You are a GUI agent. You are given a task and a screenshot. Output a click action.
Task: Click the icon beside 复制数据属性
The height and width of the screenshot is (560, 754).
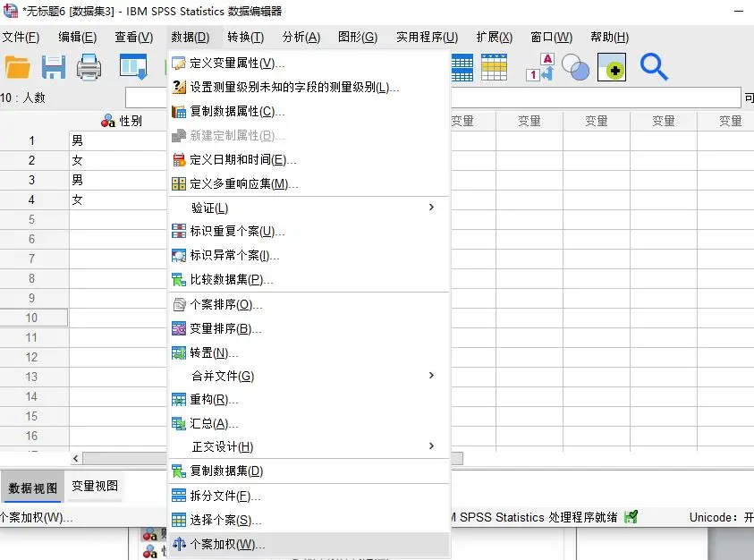(179, 112)
